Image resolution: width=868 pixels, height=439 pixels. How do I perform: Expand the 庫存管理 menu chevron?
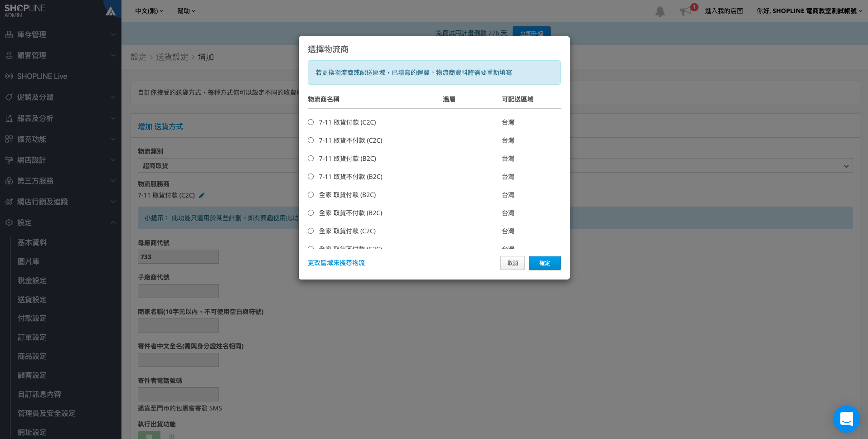[113, 34]
